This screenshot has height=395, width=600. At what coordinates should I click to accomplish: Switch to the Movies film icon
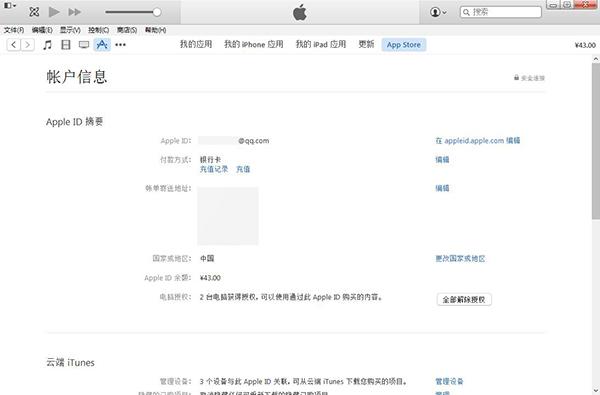point(66,45)
